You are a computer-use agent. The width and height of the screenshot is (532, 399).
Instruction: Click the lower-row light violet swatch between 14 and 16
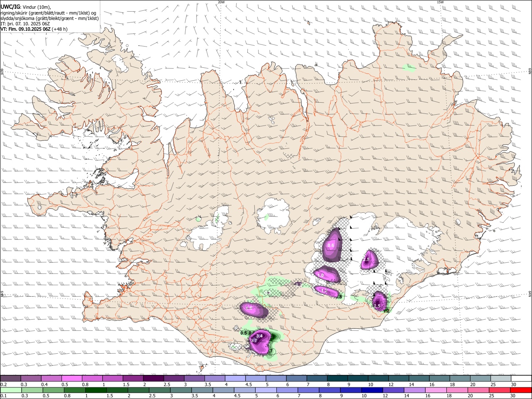click(415, 390)
